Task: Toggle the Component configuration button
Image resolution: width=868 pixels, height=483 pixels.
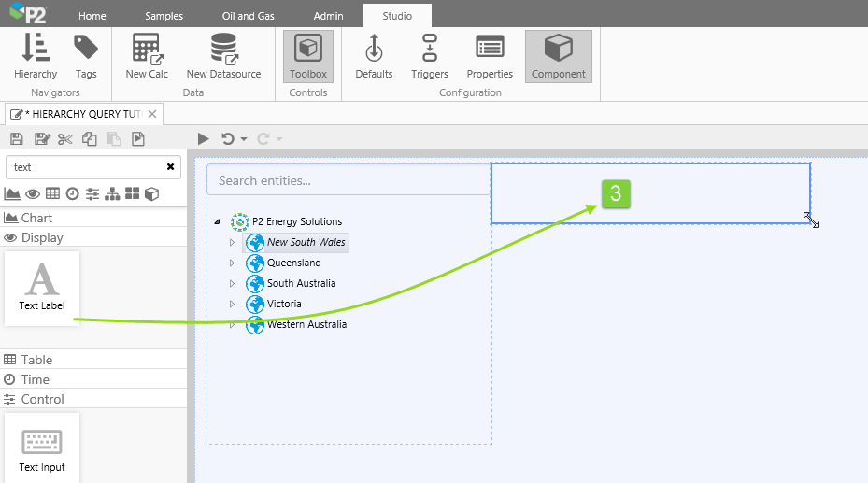Action: point(558,56)
